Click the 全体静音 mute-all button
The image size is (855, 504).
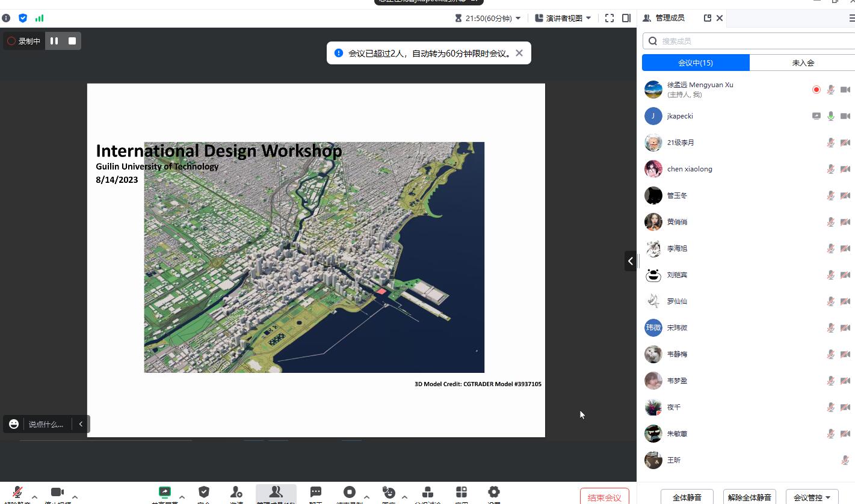click(x=687, y=497)
